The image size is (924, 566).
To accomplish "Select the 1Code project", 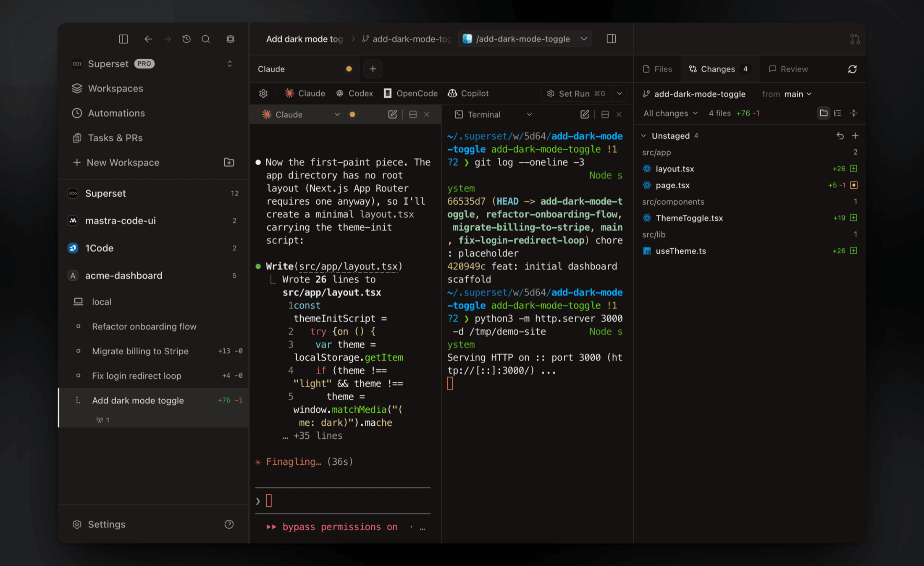I will pyautogui.click(x=153, y=248).
